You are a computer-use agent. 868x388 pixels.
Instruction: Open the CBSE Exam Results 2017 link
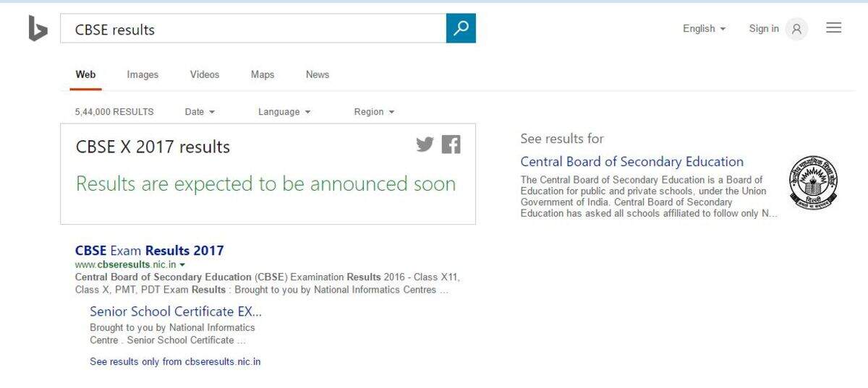[x=150, y=251]
